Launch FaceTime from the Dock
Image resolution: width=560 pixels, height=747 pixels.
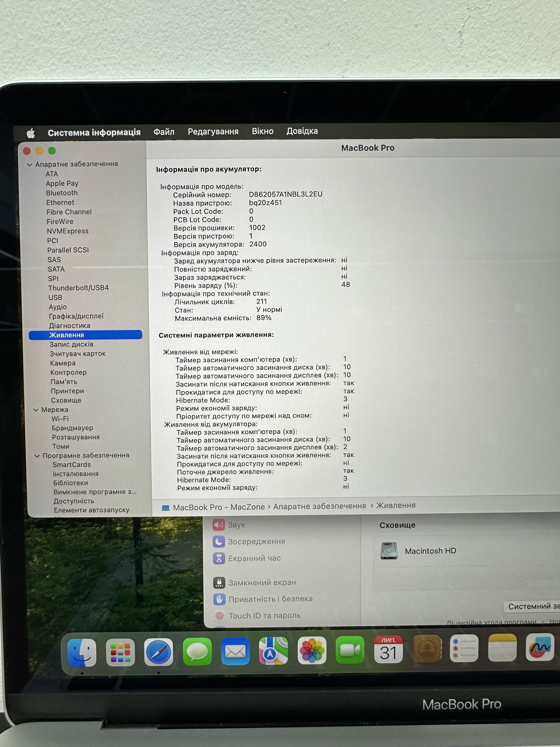click(x=350, y=650)
